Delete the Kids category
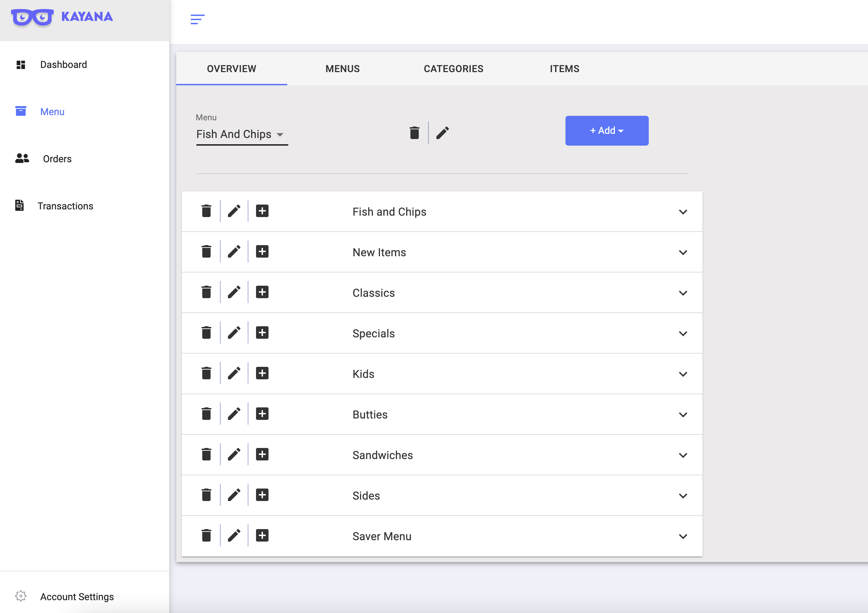Image resolution: width=868 pixels, height=613 pixels. click(206, 373)
